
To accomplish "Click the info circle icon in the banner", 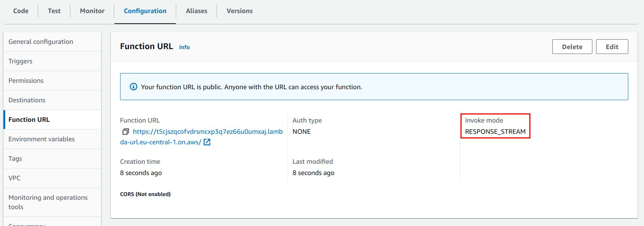I will [x=134, y=87].
